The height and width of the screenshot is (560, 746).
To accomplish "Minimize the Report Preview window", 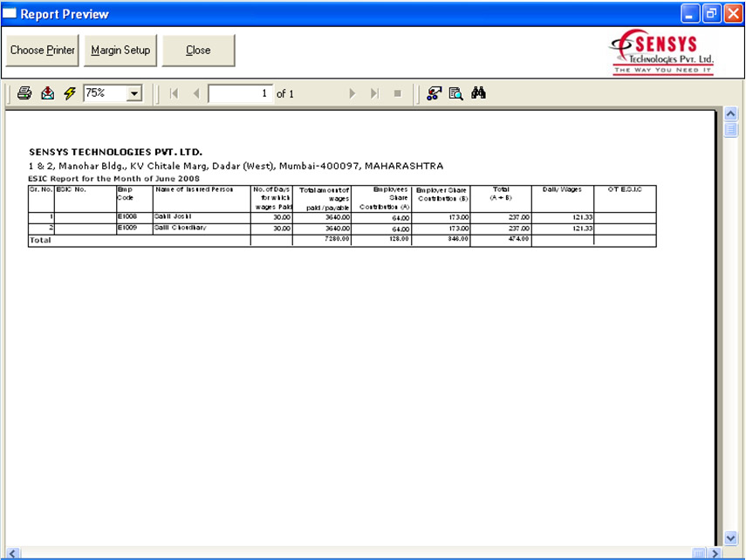I will [690, 14].
